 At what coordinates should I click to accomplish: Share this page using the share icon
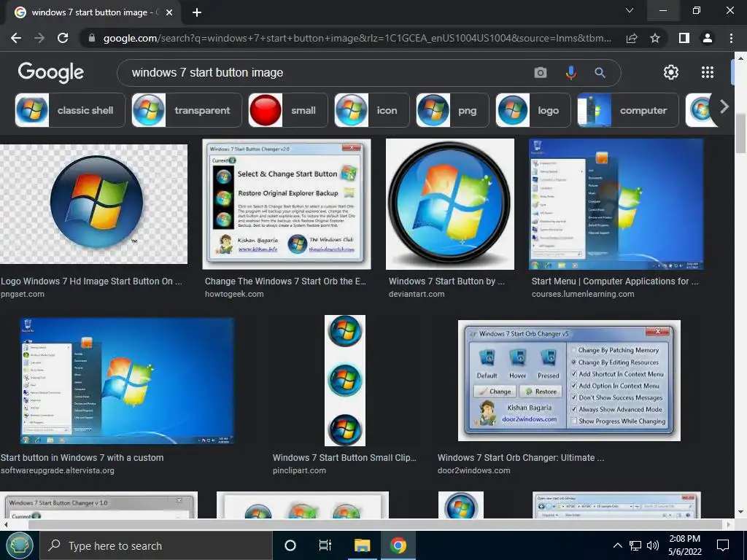click(x=632, y=38)
